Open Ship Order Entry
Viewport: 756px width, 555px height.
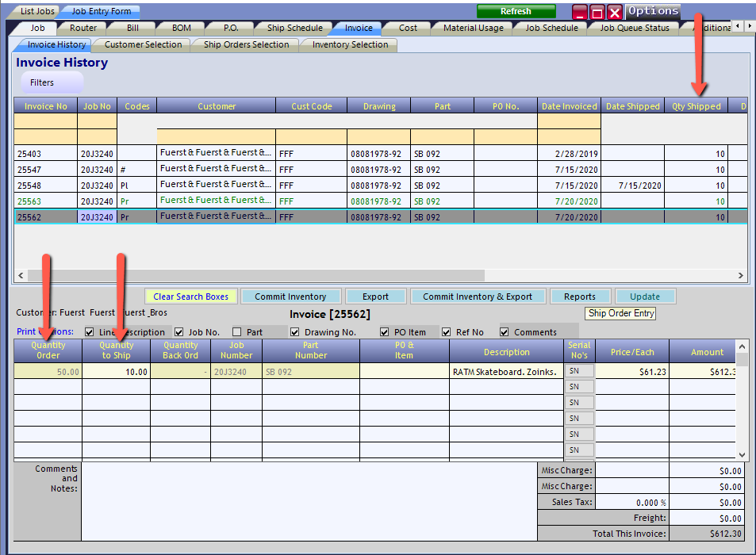click(x=621, y=313)
